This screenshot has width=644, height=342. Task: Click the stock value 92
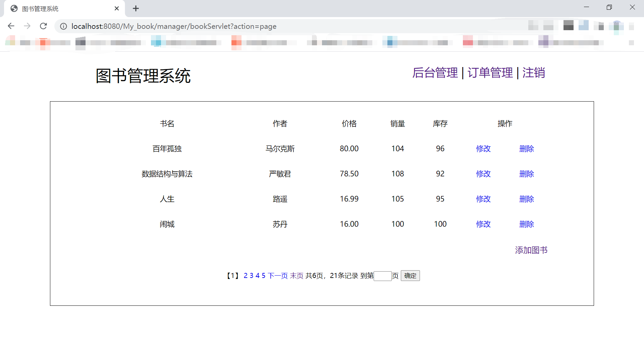tap(440, 174)
